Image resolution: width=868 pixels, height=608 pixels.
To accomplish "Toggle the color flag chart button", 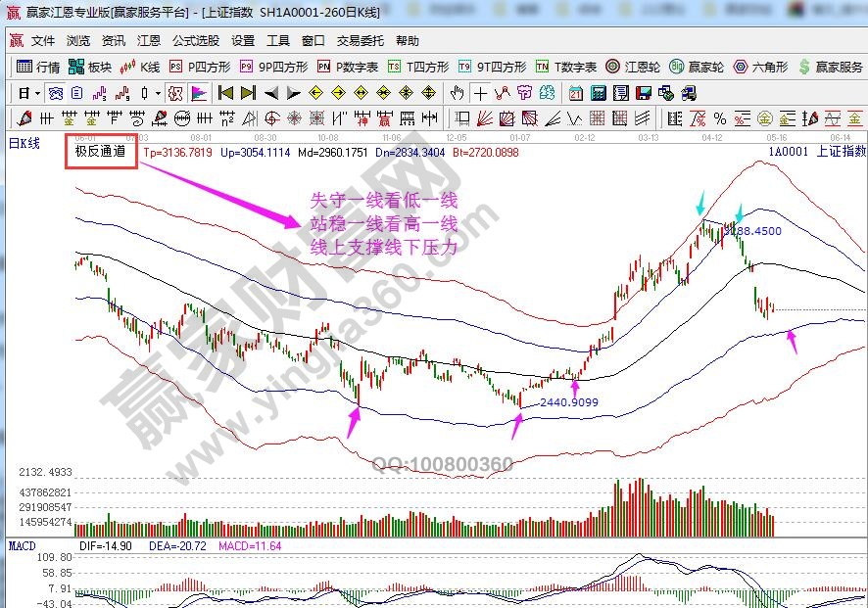I will pos(199,93).
